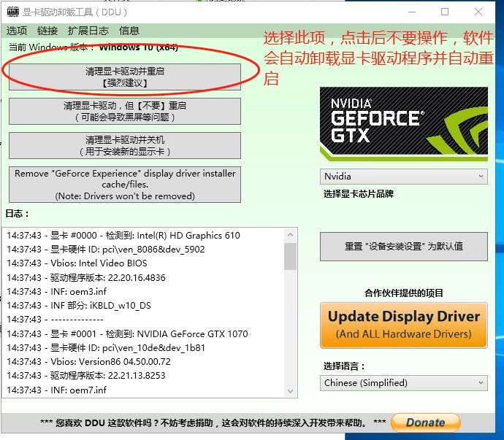
Task: Open the 选项 menu
Action: 17,31
